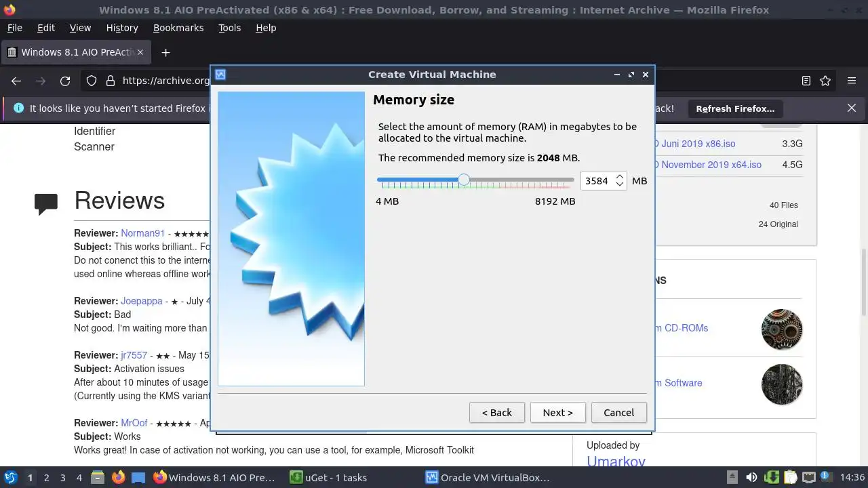Viewport: 868px width, 488px height.
Task: Open uploader Umarkov profile link
Action: coord(616,461)
